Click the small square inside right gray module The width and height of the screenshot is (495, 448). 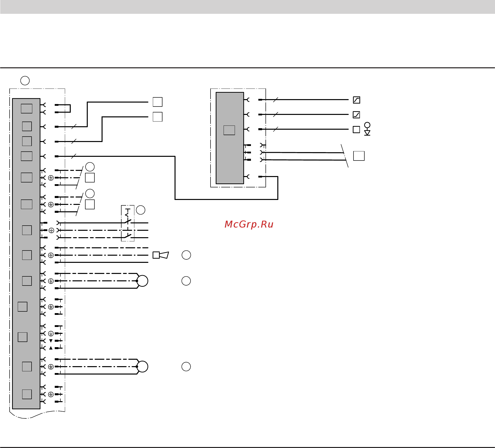click(x=229, y=130)
